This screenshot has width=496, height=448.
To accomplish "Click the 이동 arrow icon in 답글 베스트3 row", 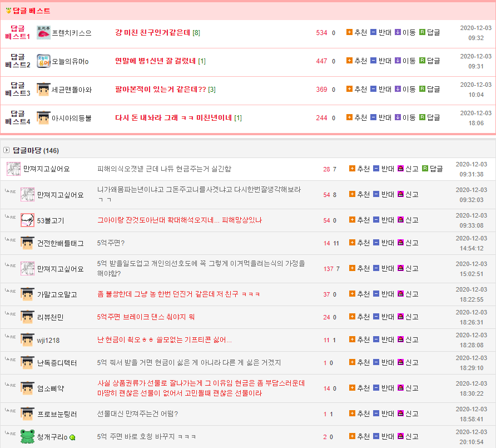I will tap(398, 89).
